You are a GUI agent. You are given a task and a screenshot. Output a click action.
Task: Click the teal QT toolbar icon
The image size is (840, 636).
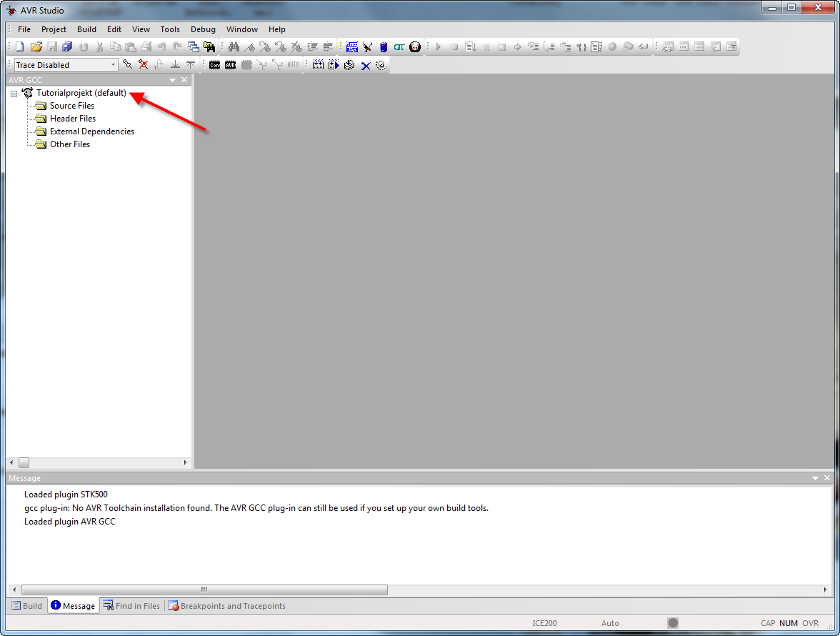click(399, 47)
